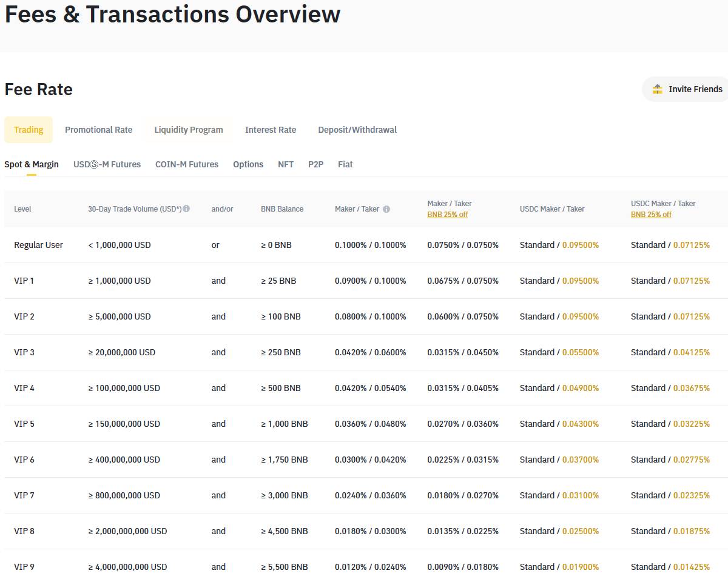Image resolution: width=728 pixels, height=582 pixels.
Task: Click '0.0180% / 0.0300%' fee in VIP 8 row
Action: pos(371,531)
